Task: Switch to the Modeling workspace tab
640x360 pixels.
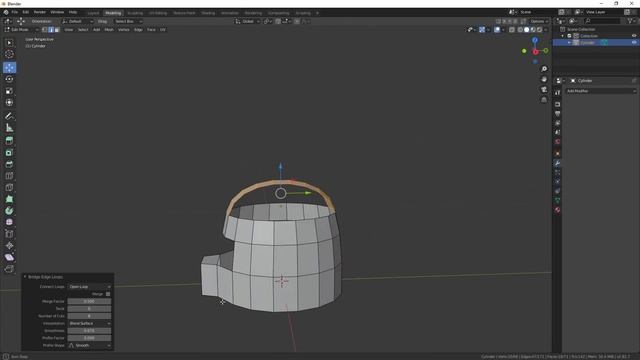Action: pos(113,13)
